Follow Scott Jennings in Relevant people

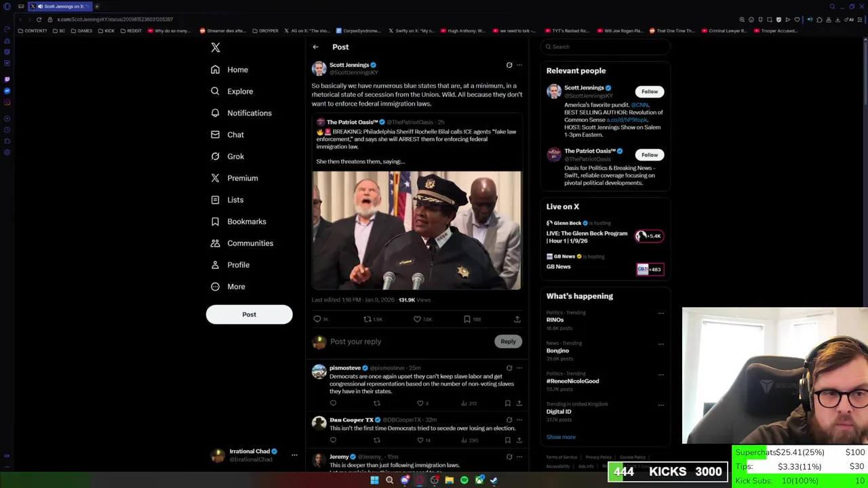pos(650,91)
